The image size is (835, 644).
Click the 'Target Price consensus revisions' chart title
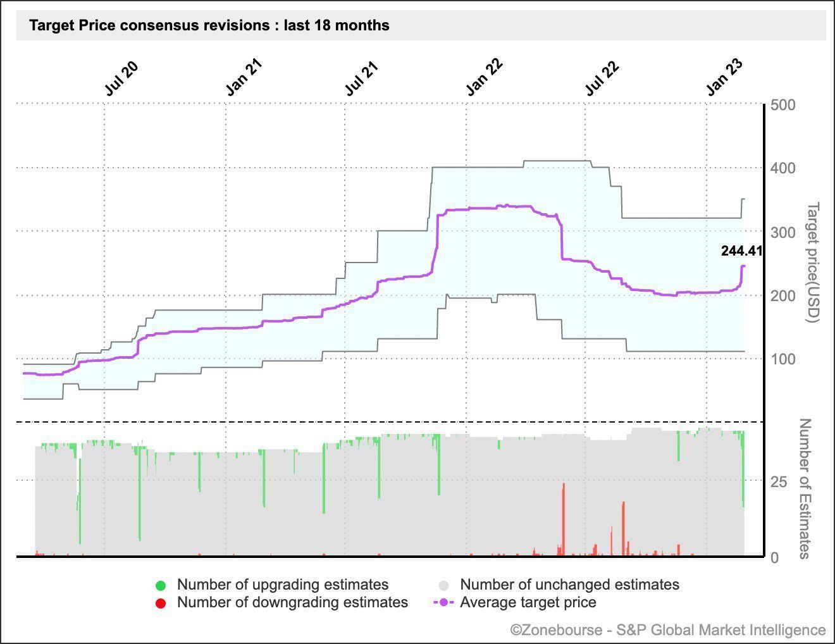pyautogui.click(x=209, y=26)
